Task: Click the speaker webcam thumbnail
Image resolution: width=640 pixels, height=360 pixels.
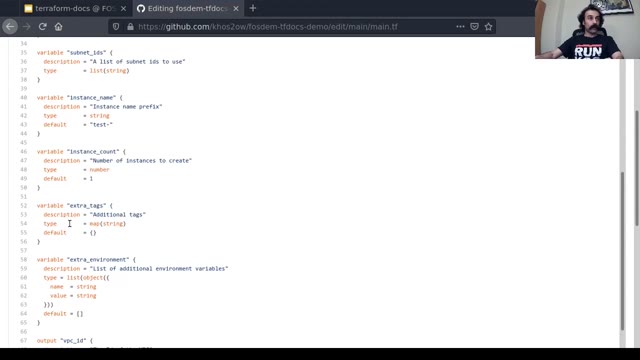Action: (x=587, y=29)
